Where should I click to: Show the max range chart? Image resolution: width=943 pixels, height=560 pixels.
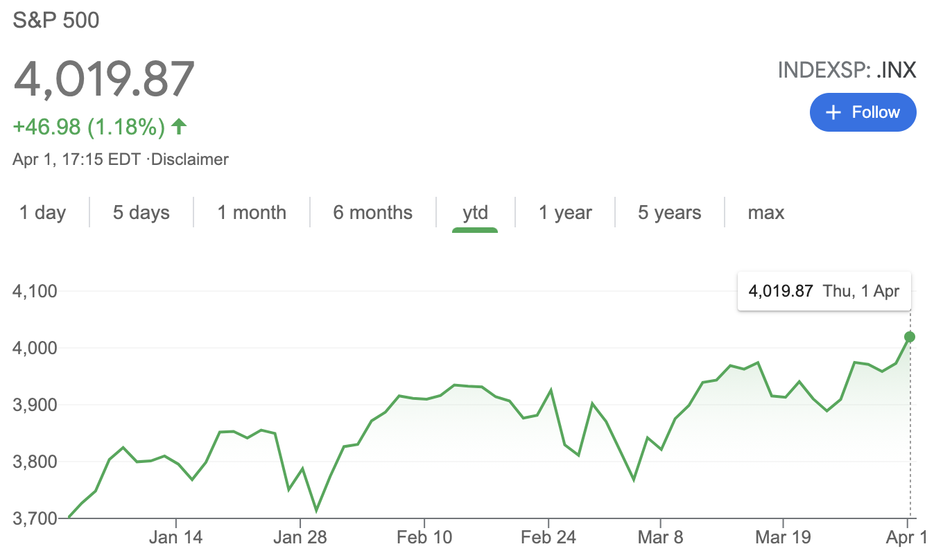(765, 212)
